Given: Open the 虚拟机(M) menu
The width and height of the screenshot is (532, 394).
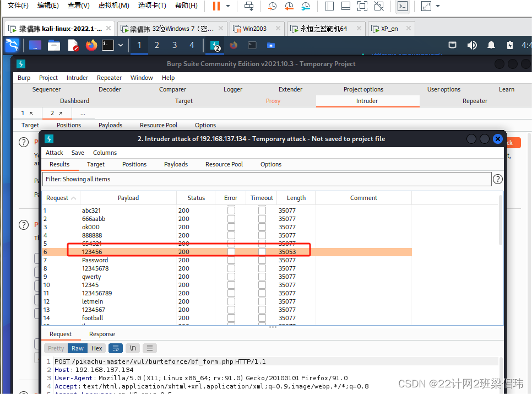Looking at the screenshot, I should (x=113, y=6).
